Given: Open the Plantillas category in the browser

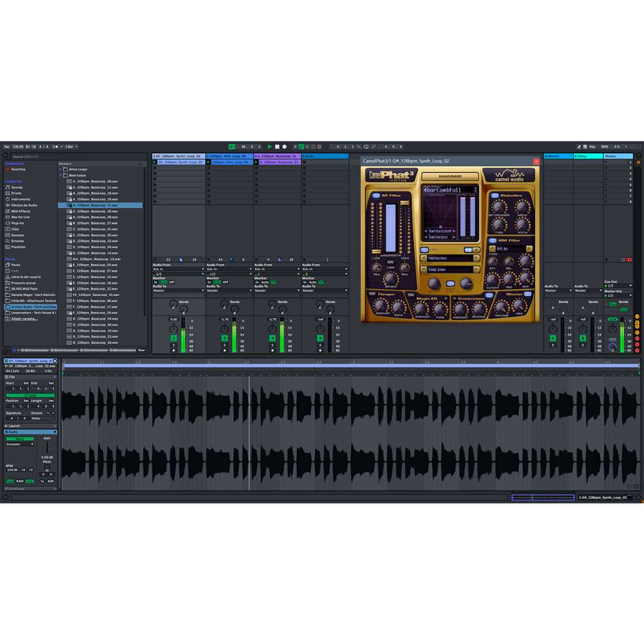Looking at the screenshot, I should point(16,247).
